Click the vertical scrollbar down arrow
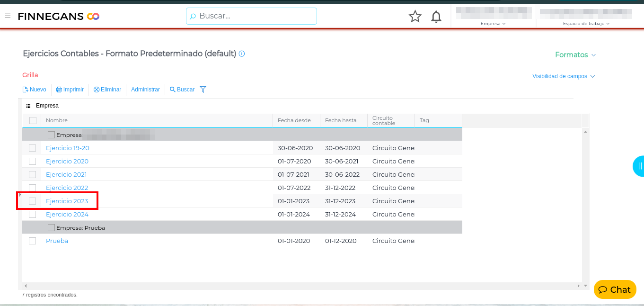This screenshot has height=306, width=644. pyautogui.click(x=586, y=286)
